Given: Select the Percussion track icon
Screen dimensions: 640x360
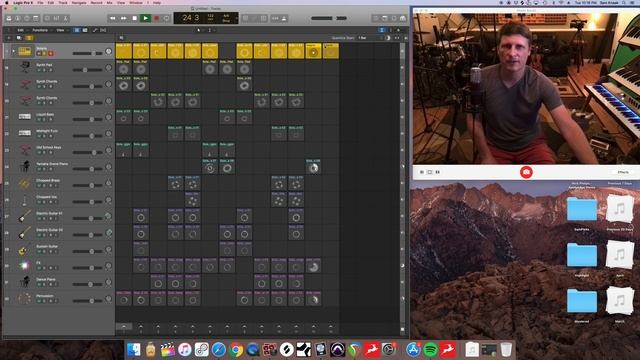Looking at the screenshot, I should point(24,298).
